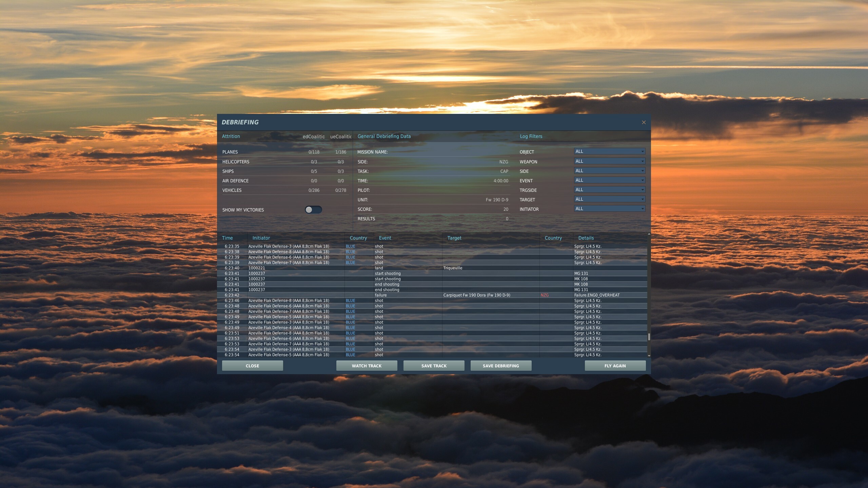This screenshot has width=868, height=488.
Task: Open the TARGET filter dropdown
Action: tap(609, 199)
